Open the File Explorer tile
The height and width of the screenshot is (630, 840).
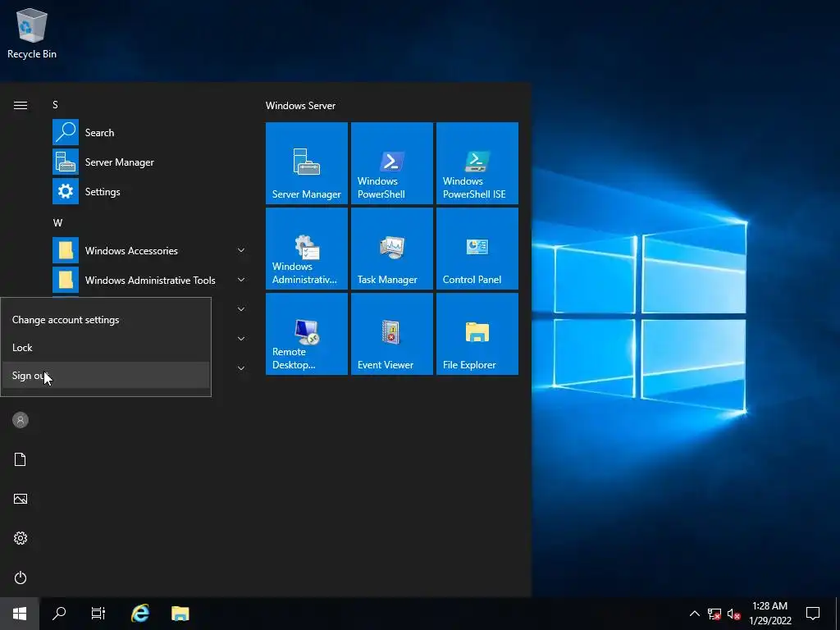(x=477, y=334)
